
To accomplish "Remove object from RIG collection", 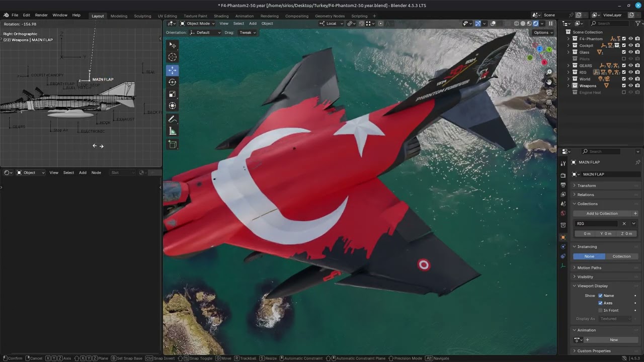I will point(624,224).
